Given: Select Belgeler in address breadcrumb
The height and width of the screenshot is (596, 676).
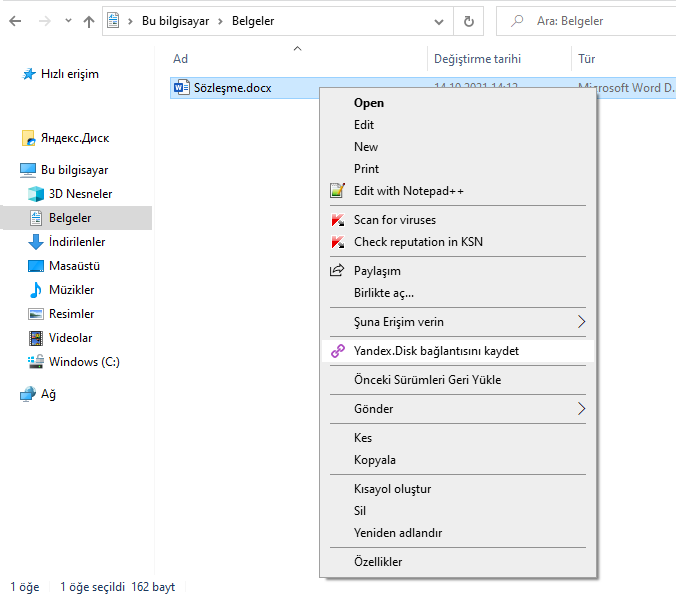Looking at the screenshot, I should (253, 21).
